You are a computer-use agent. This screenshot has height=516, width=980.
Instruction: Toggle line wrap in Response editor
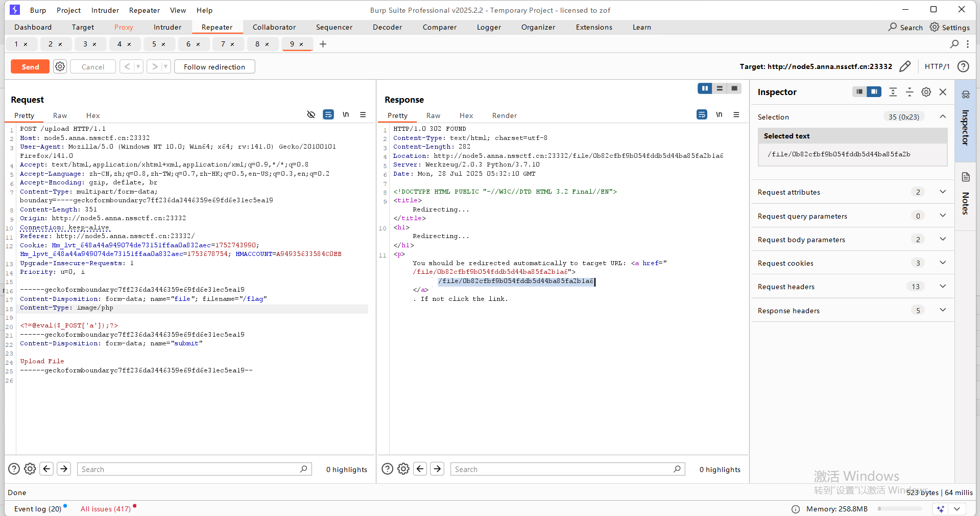click(702, 114)
